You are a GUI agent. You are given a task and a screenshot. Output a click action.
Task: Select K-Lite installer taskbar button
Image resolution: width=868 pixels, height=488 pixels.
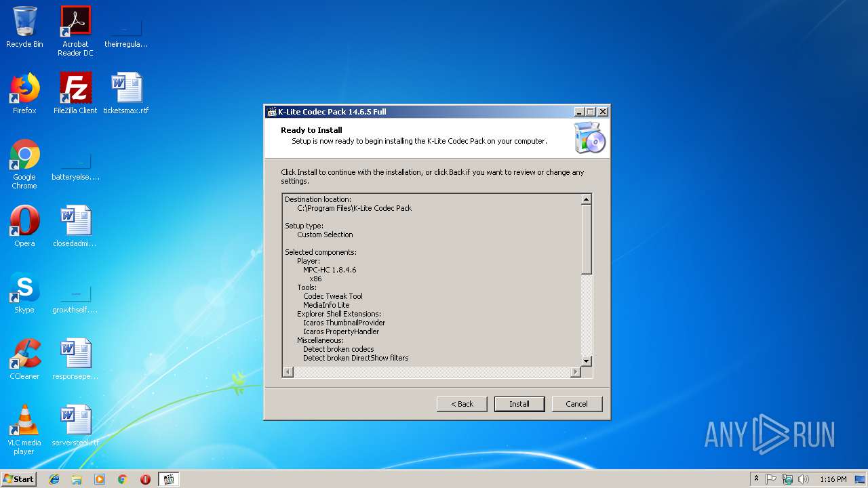tap(169, 479)
